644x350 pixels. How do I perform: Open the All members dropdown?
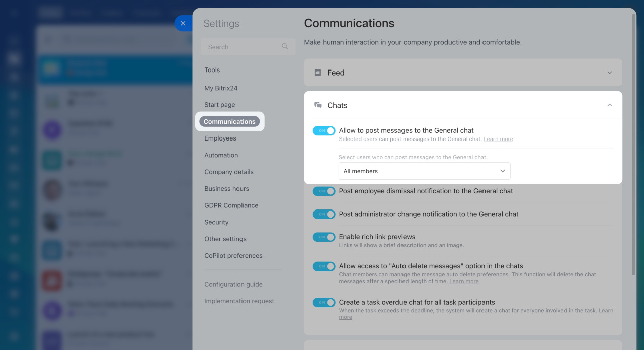(424, 171)
